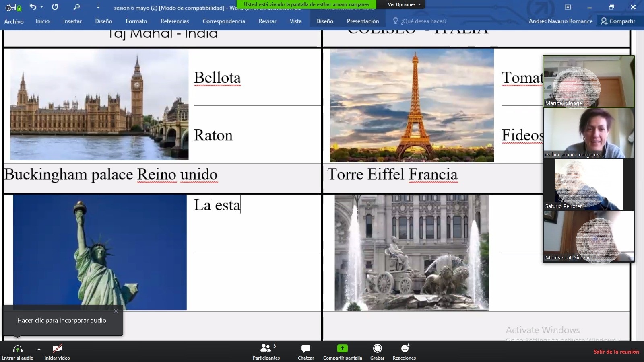Open the Participantes panel

(x=266, y=351)
